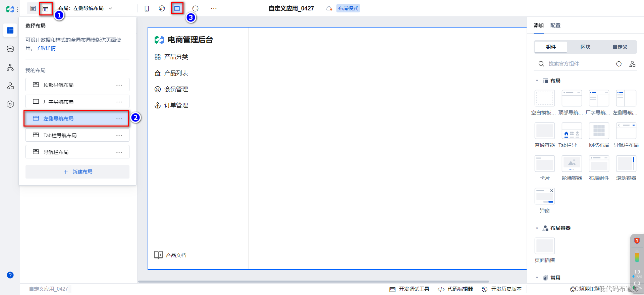
Task: Open 开发历史版本
Action: [x=502, y=289]
